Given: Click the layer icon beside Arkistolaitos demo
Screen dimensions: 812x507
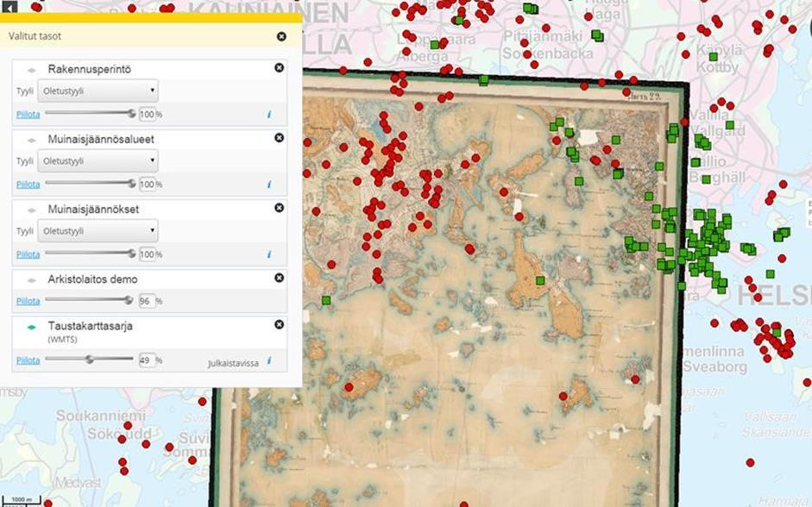Looking at the screenshot, I should (32, 280).
